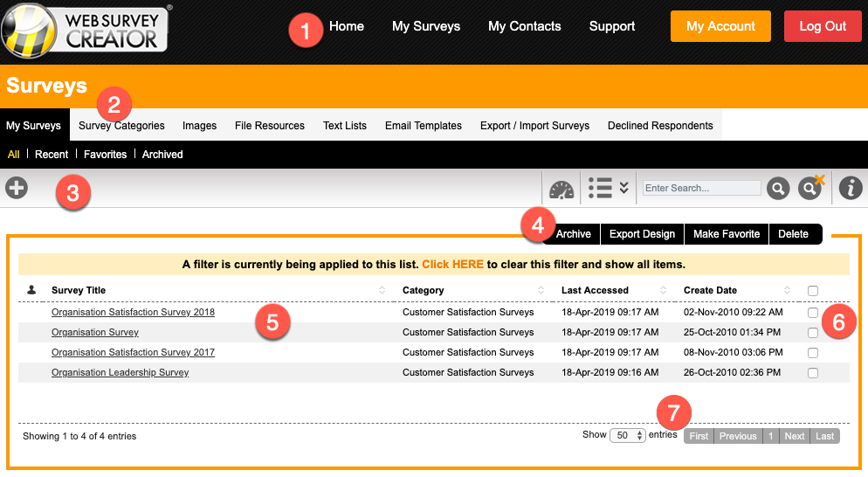Image resolution: width=868 pixels, height=477 pixels.
Task: Open the information icon
Action: tap(851, 188)
